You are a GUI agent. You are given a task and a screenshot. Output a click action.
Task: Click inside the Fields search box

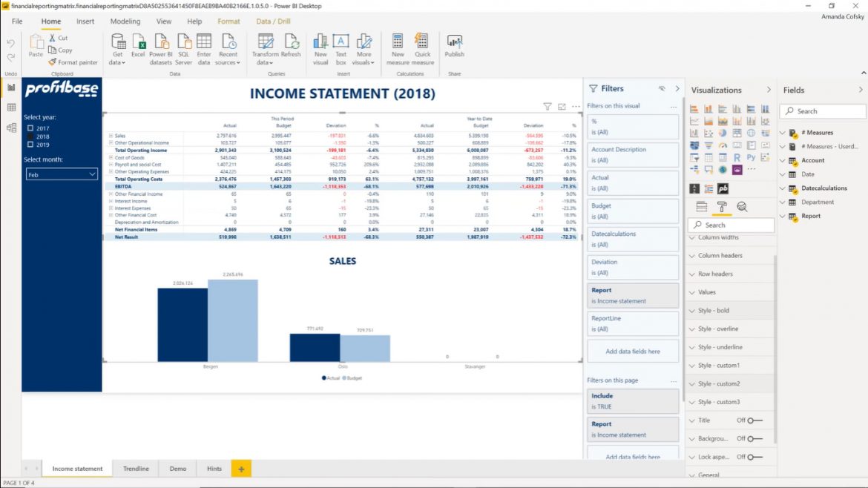[x=823, y=111]
